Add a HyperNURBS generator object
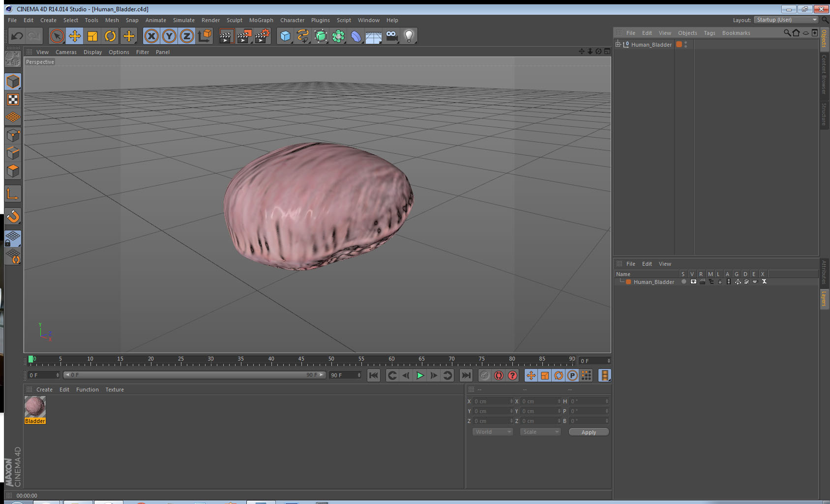Viewport: 830px width, 504px height. (x=321, y=36)
